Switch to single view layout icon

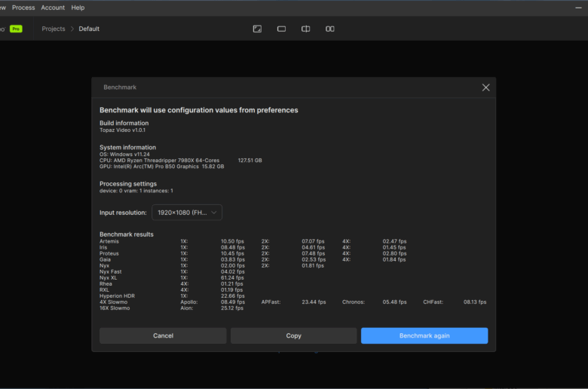pos(281,29)
